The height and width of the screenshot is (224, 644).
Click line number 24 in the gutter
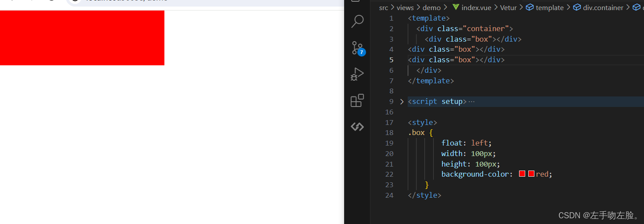[389, 196]
